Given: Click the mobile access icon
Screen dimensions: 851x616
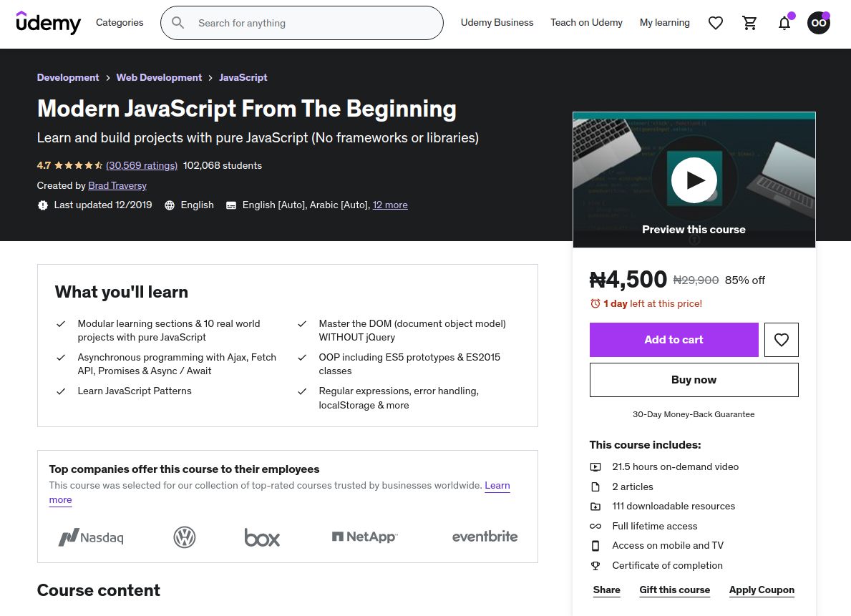Looking at the screenshot, I should tap(595, 545).
